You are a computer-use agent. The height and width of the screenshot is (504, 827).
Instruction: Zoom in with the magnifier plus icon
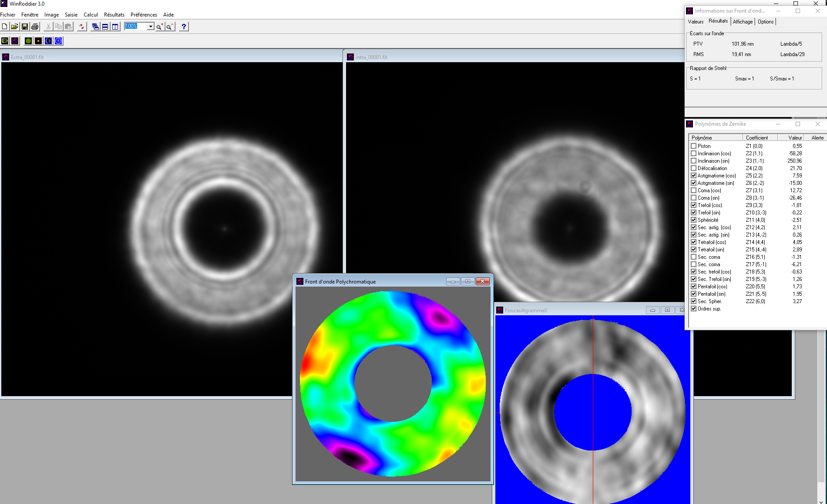click(160, 27)
